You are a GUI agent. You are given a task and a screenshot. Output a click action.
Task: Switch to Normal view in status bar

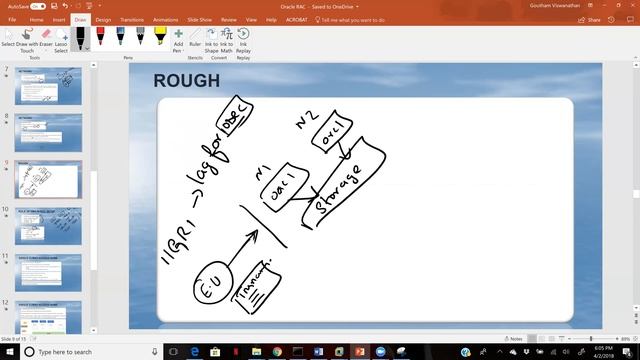[532, 339]
